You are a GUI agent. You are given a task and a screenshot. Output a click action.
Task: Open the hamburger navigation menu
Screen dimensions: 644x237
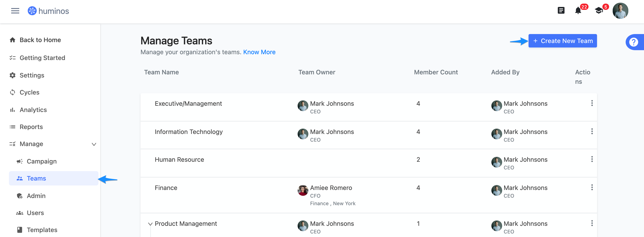point(15,11)
